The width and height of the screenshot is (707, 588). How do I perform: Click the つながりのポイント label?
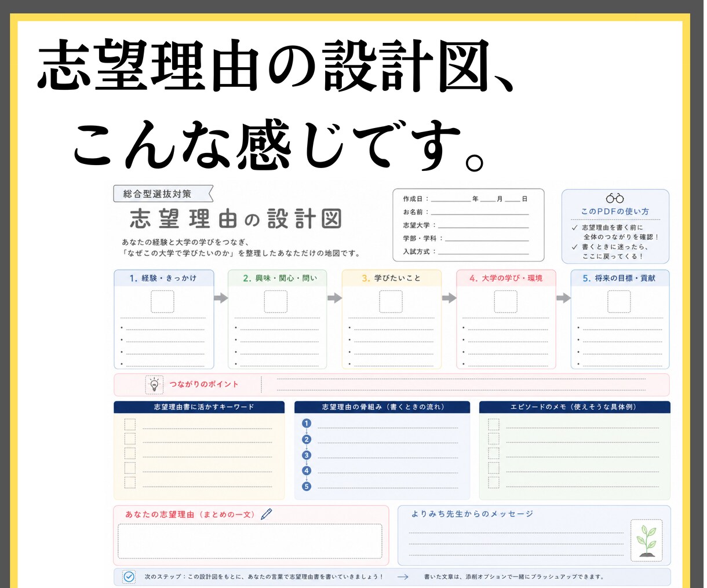[x=204, y=385]
